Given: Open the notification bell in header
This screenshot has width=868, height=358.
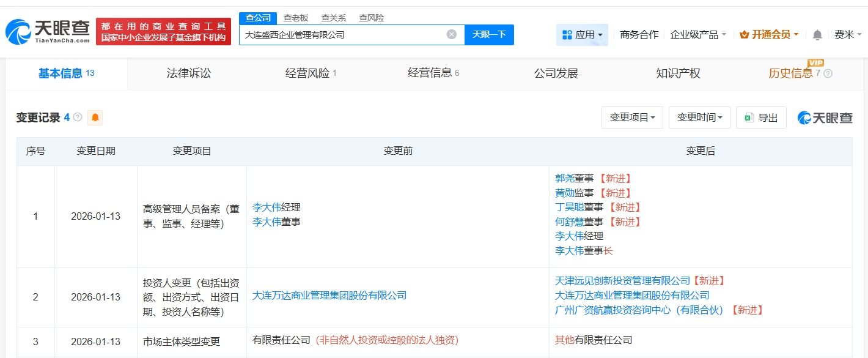Looking at the screenshot, I should tap(817, 35).
